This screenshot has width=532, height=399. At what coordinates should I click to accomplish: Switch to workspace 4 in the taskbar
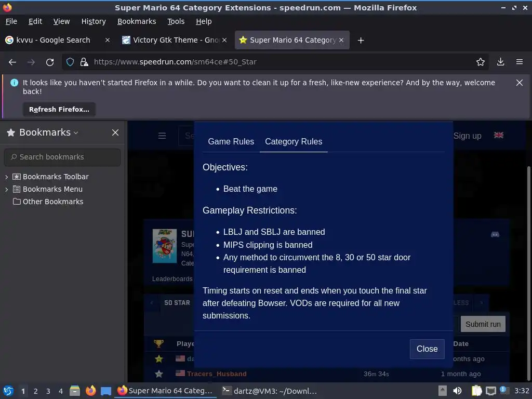tap(61, 391)
